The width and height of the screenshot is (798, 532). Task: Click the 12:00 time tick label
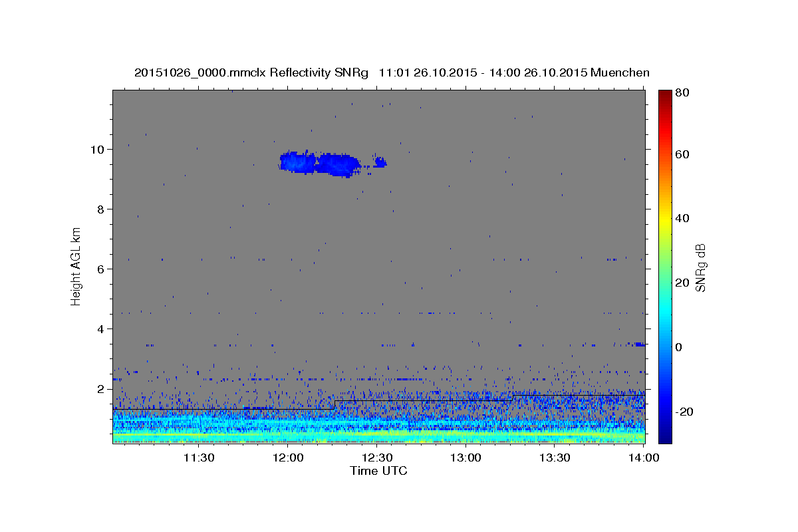click(287, 458)
